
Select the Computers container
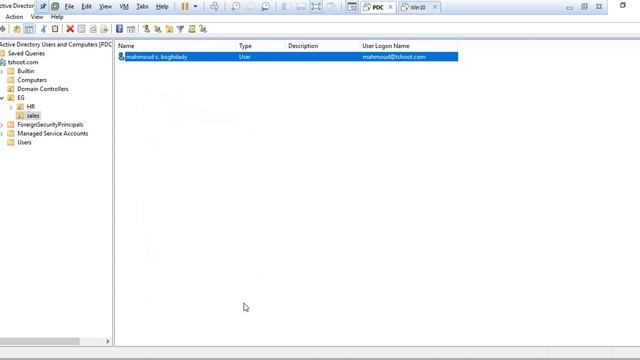tap(32, 80)
